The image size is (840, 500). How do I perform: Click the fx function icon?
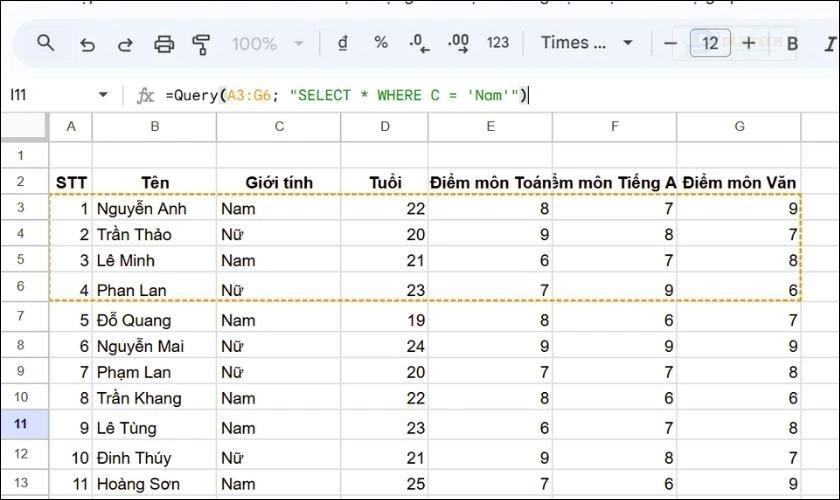145,95
